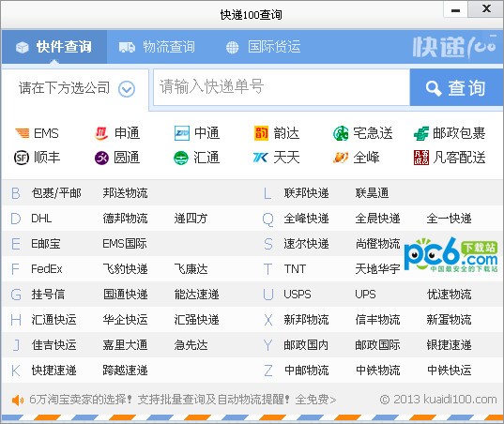Minimize the 快递100查询 window
The height and width of the screenshot is (424, 504).
pyautogui.click(x=455, y=9)
